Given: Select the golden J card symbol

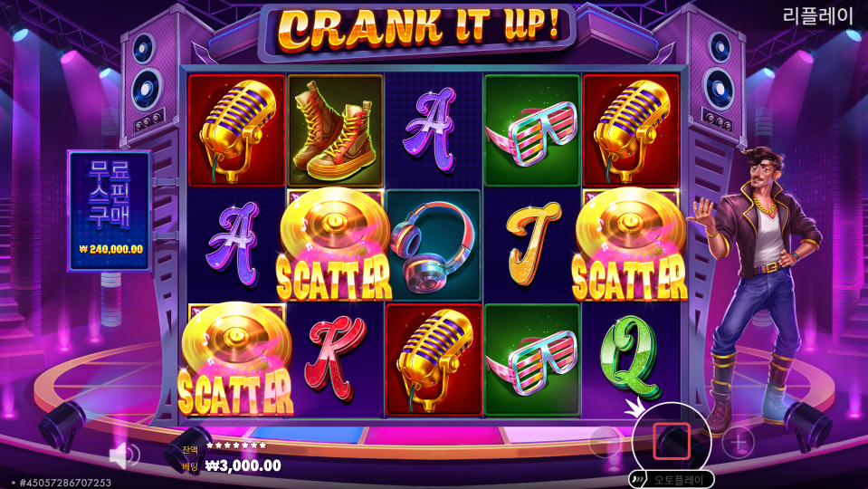Looking at the screenshot, I should (x=531, y=244).
